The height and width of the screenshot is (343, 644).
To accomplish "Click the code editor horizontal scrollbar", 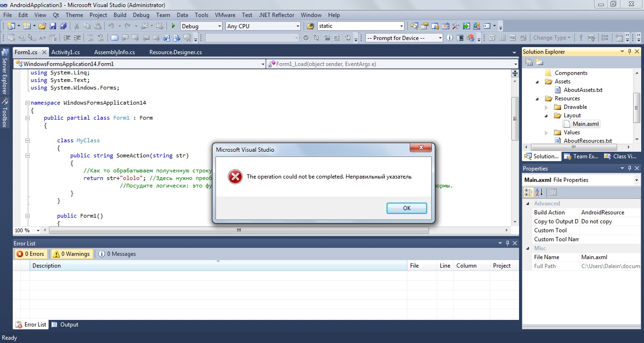I will 239,230.
